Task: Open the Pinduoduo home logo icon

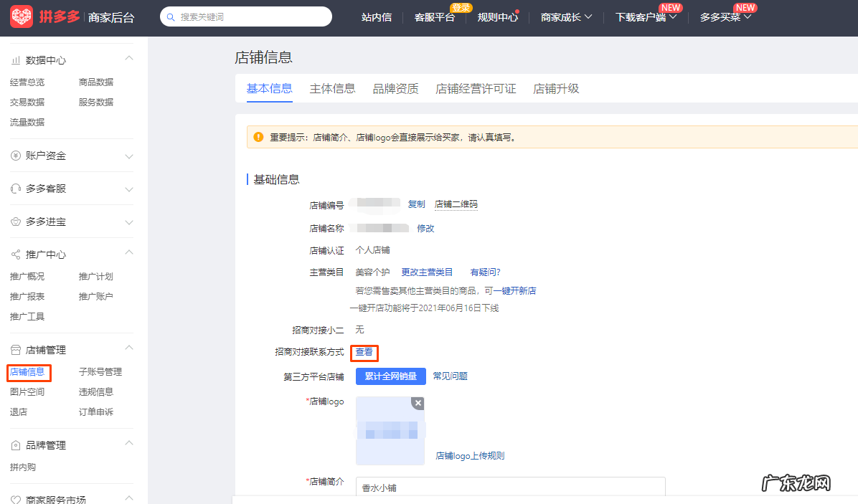Action: [21, 16]
